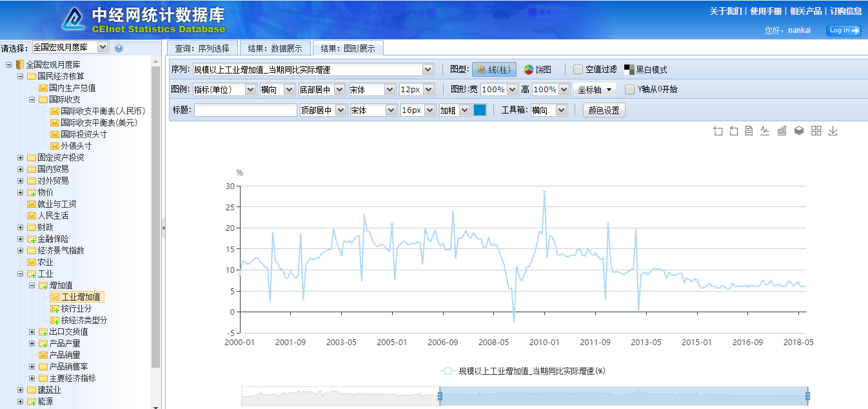Click the CEInet Statistics Database logo
Image resolution: width=868 pixels, height=409 pixels.
pos(145,19)
